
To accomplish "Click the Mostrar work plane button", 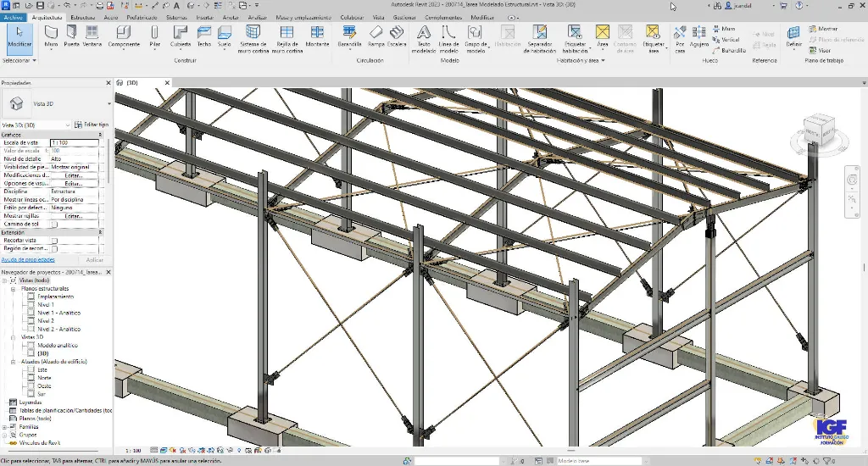I will pos(823,29).
